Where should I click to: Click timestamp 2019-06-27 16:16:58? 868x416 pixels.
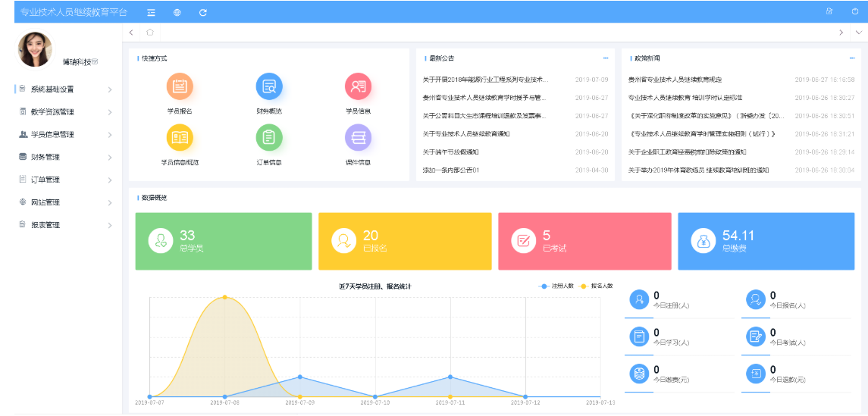[825, 80]
